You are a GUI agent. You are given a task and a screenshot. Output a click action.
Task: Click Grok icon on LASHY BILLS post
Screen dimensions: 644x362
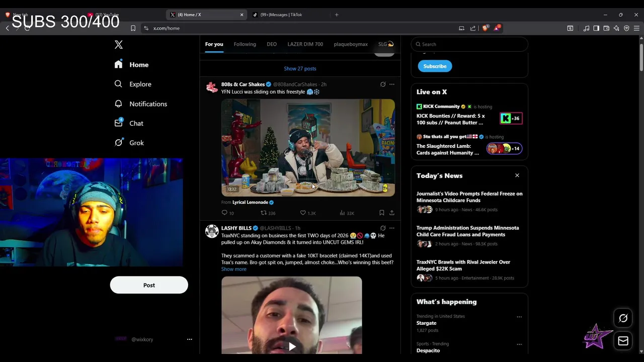pos(383,228)
